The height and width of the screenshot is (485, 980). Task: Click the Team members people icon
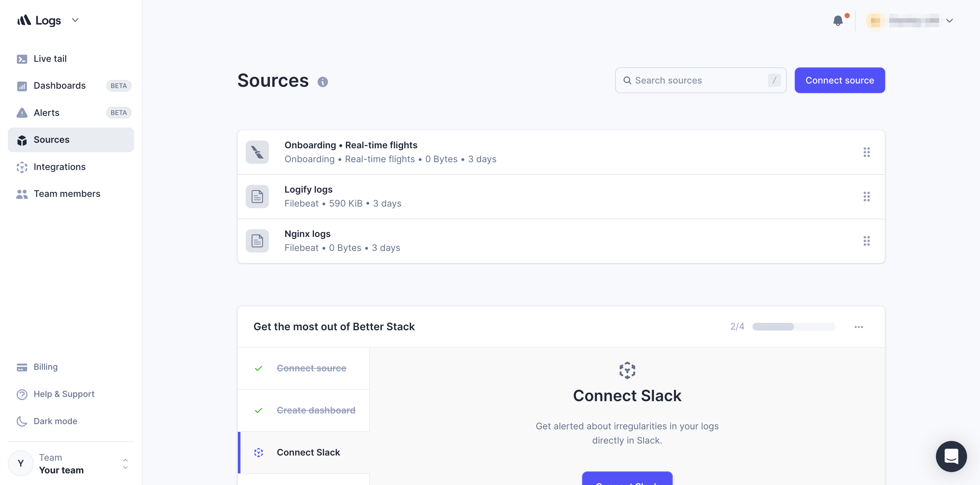pyautogui.click(x=22, y=194)
